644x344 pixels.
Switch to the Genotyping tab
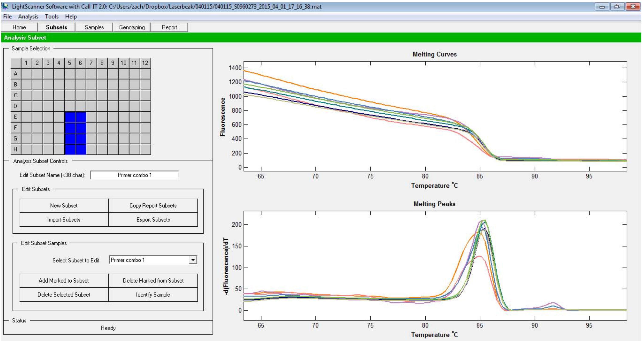132,27
